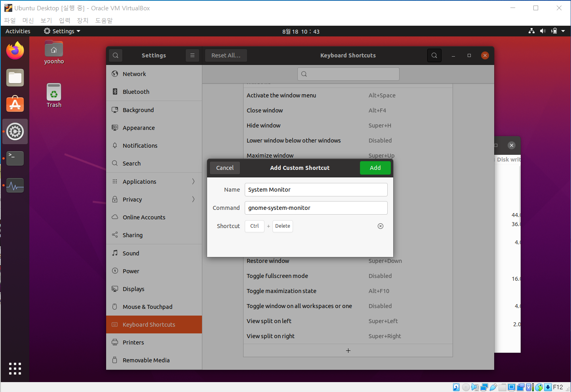Open the Files app in dock
The width and height of the screenshot is (571, 392).
coord(15,78)
